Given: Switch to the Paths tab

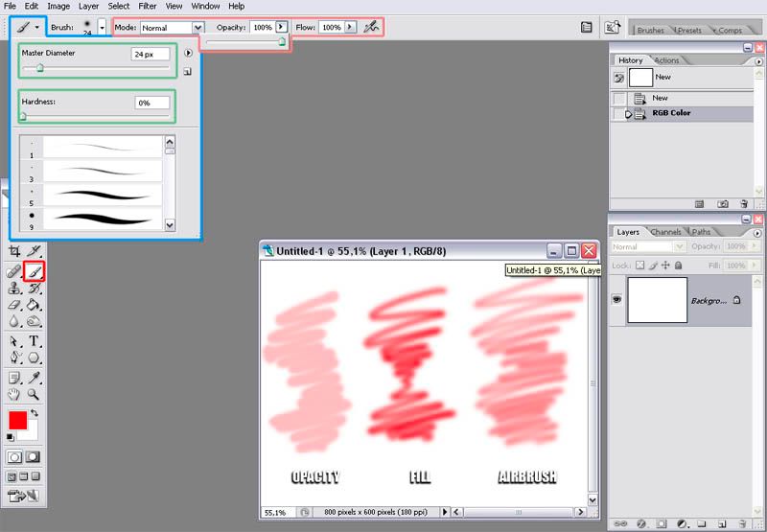Looking at the screenshot, I should pyautogui.click(x=701, y=232).
